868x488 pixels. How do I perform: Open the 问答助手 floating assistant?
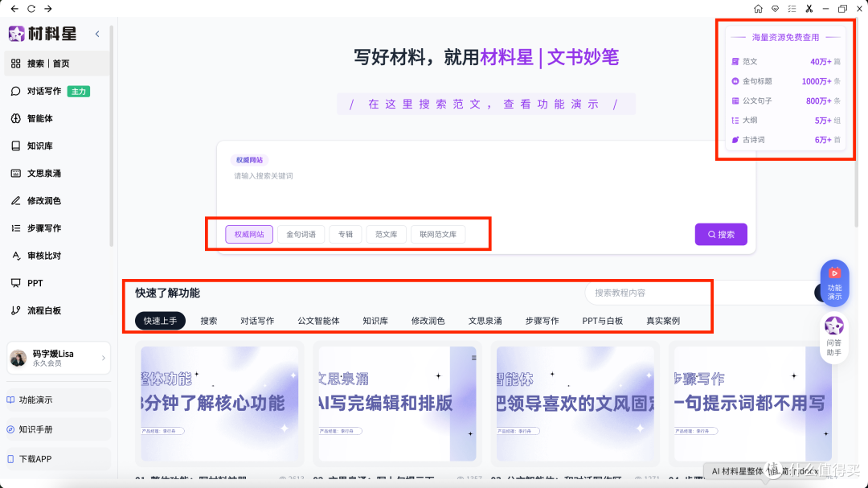point(834,337)
